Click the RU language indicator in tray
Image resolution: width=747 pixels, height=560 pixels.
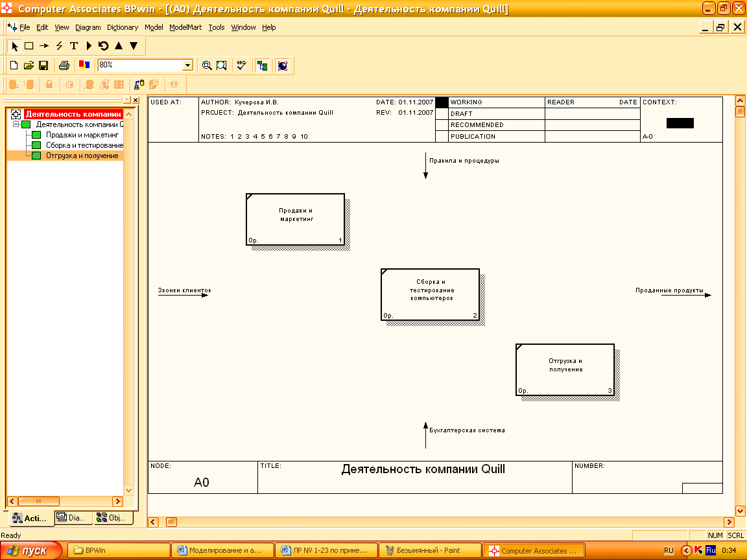click(669, 550)
